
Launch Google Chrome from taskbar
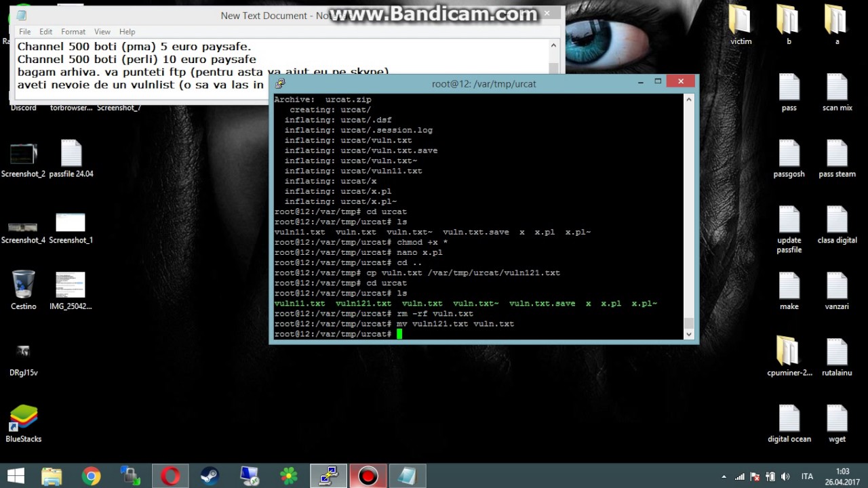click(x=91, y=476)
